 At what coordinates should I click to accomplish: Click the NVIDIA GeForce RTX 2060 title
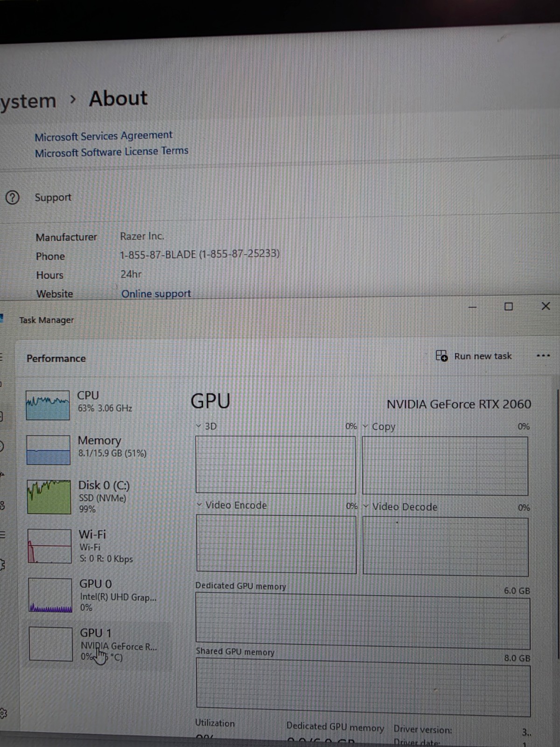pyautogui.click(x=459, y=404)
